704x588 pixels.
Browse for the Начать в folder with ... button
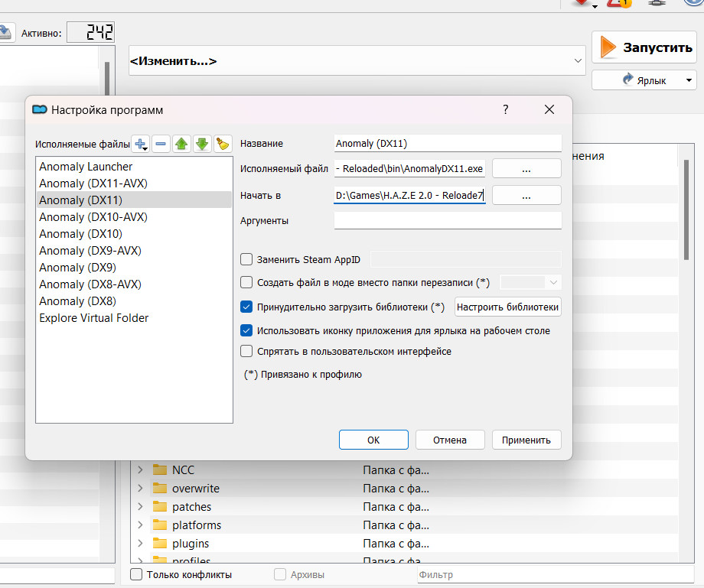click(526, 196)
